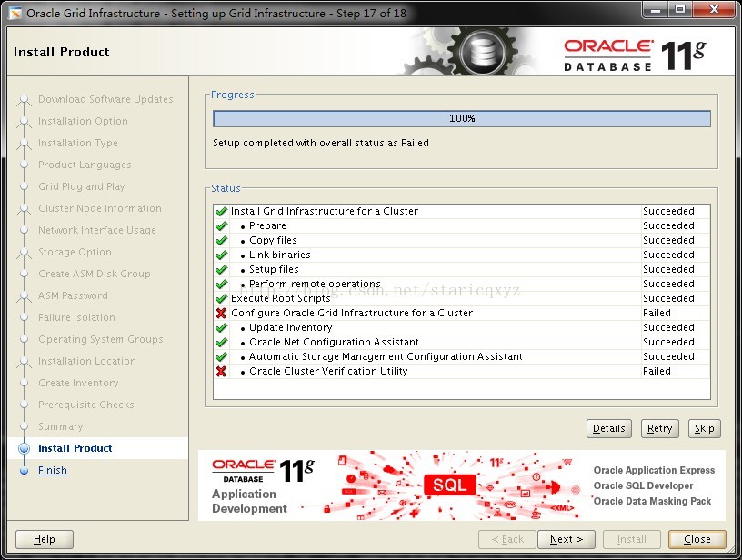742x560 pixels.
Task: Click green check beside Prepare
Action: (x=221, y=226)
